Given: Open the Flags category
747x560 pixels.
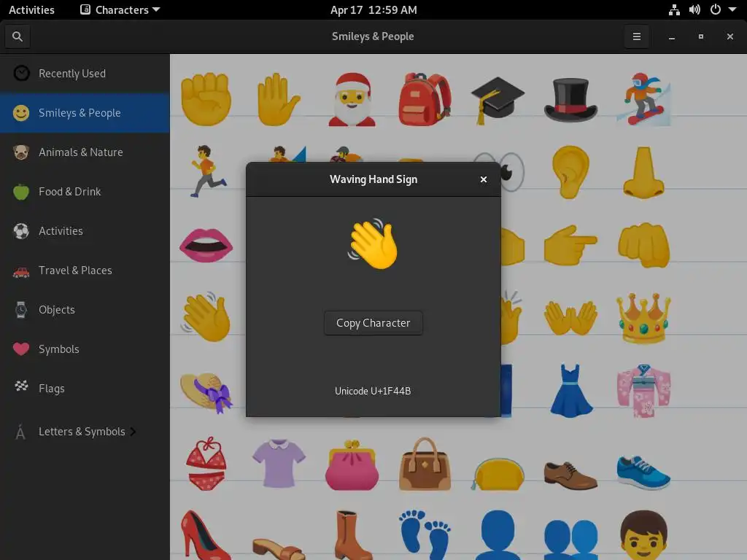Looking at the screenshot, I should coord(85,389).
